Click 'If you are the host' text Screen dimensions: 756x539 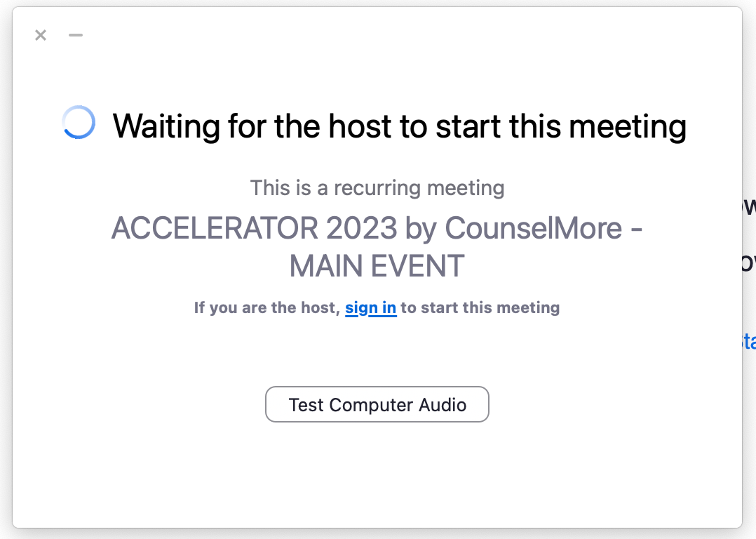(267, 308)
